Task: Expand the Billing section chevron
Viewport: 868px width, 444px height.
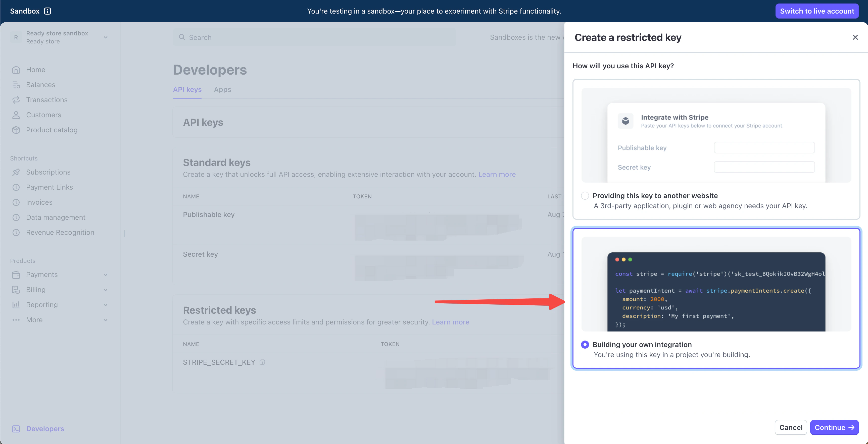Action: pyautogui.click(x=106, y=290)
